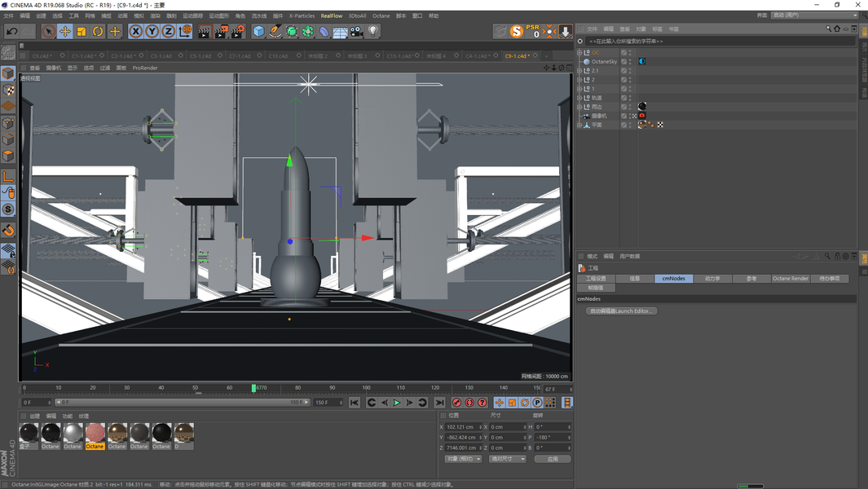Screen dimensions: 868x489
Task: Switch to Octane Render attribute tab
Action: (x=791, y=279)
